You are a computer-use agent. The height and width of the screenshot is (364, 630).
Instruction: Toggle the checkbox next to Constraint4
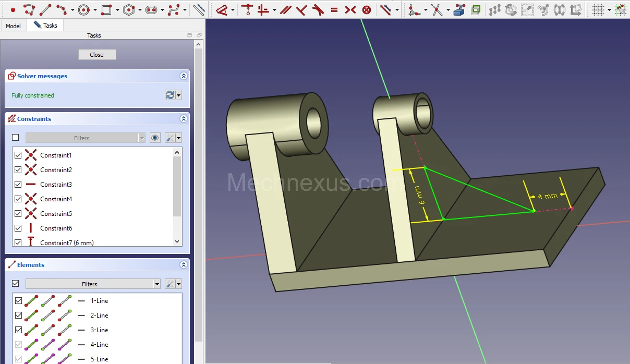[18, 199]
